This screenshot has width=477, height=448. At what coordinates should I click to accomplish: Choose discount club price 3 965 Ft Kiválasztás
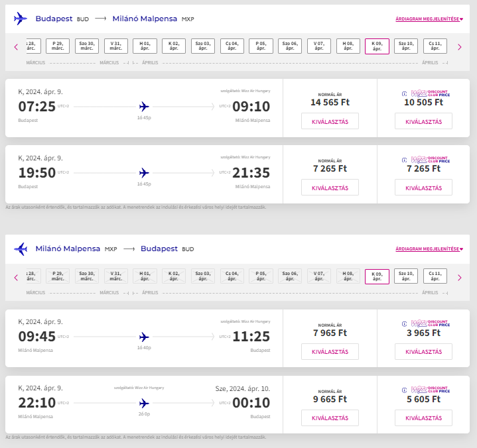pyautogui.click(x=423, y=351)
